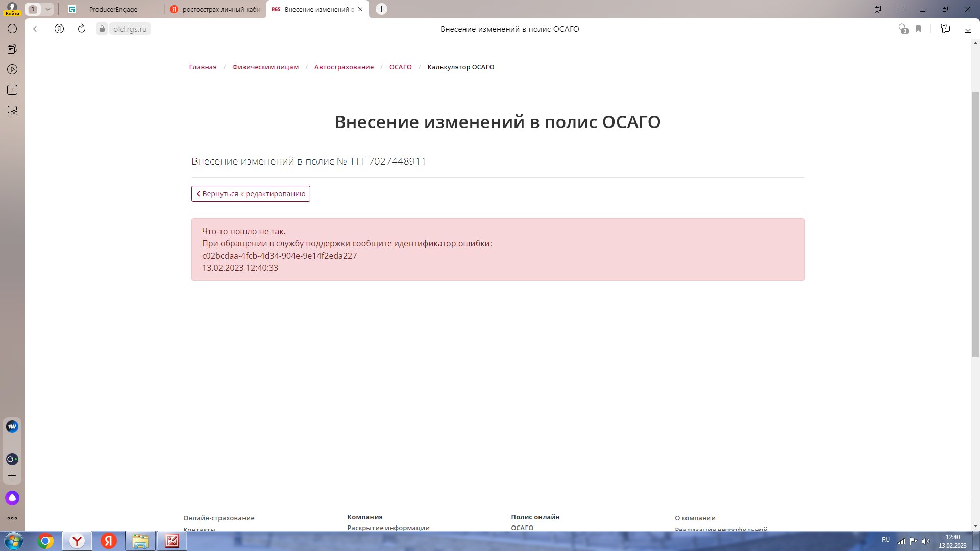Viewport: 980px width, 551px height.
Task: Open sidebar settings three dots
Action: click(x=12, y=518)
